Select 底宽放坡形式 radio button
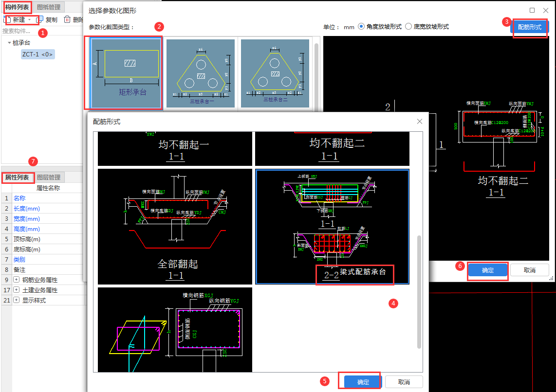Screen dimensions: 556x392 click(408, 27)
